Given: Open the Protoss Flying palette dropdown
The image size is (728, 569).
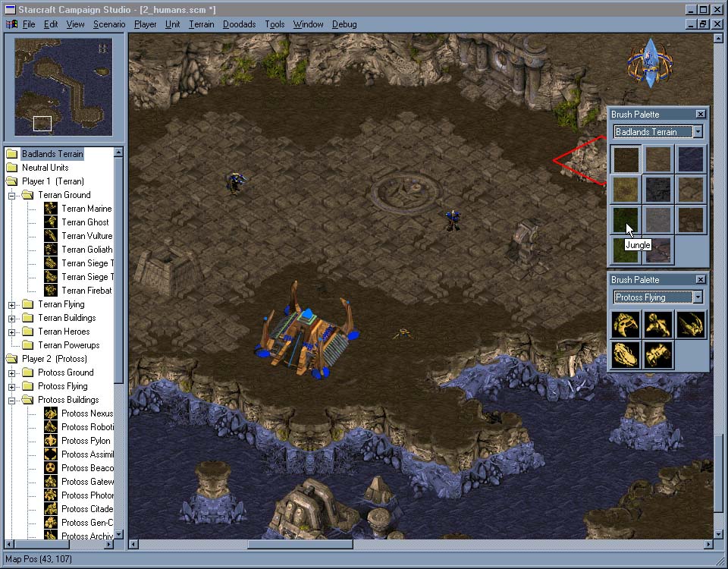Looking at the screenshot, I should click(697, 297).
